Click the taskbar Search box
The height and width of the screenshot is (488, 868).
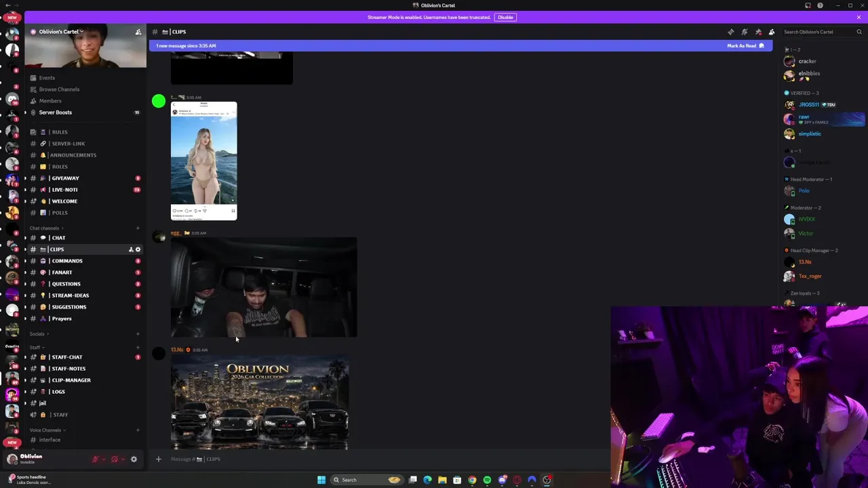pyautogui.click(x=367, y=480)
